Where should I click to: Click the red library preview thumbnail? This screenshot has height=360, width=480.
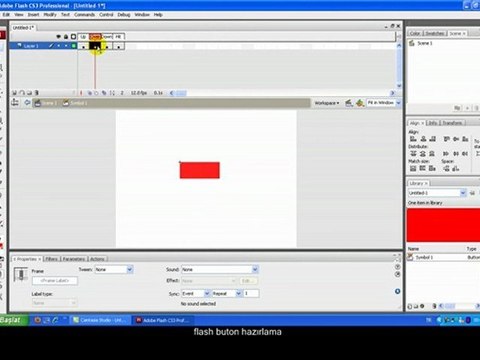pyautogui.click(x=443, y=225)
